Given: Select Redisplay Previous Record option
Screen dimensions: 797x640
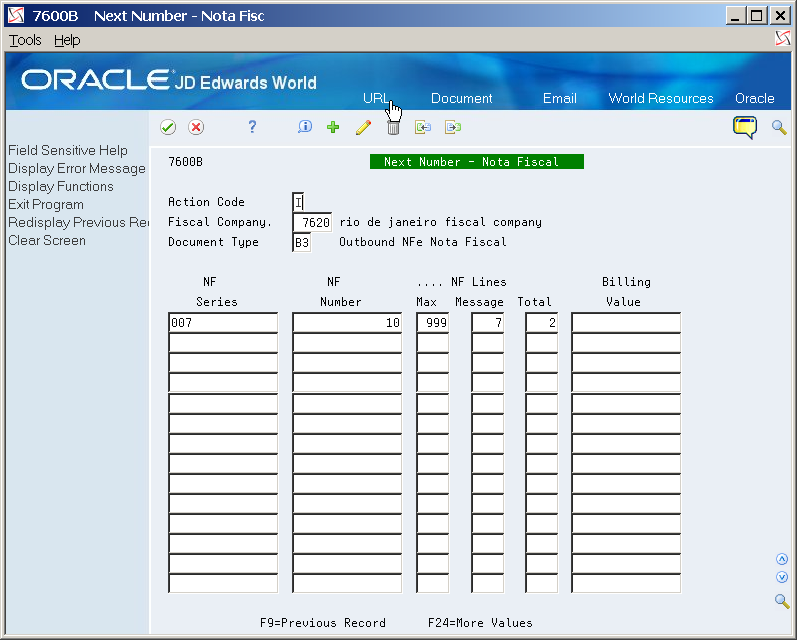Looking at the screenshot, I should (x=78, y=223).
